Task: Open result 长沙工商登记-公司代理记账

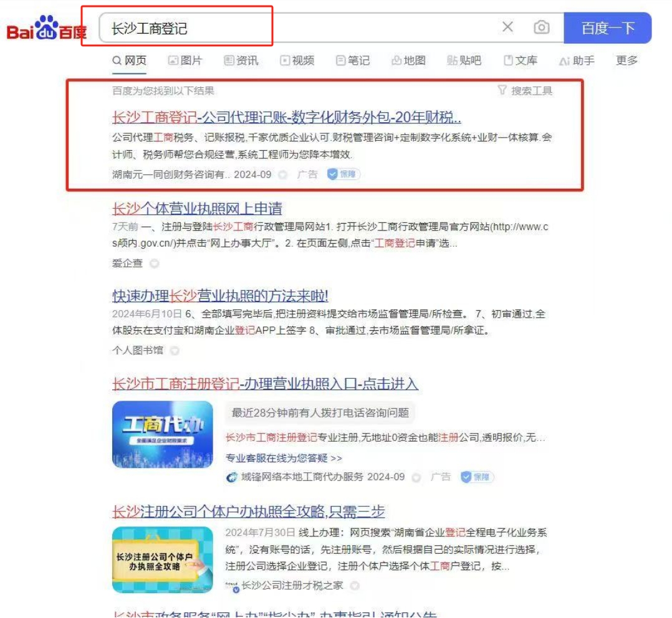Action: click(286, 117)
